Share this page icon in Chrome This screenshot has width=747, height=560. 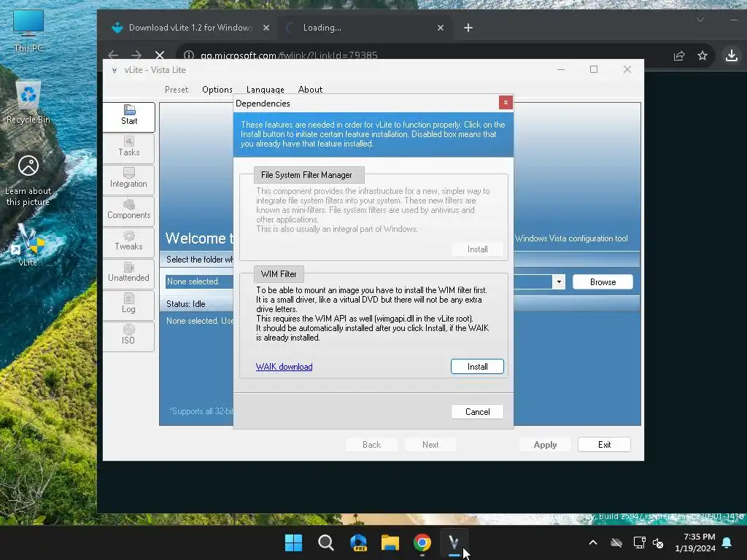click(679, 55)
